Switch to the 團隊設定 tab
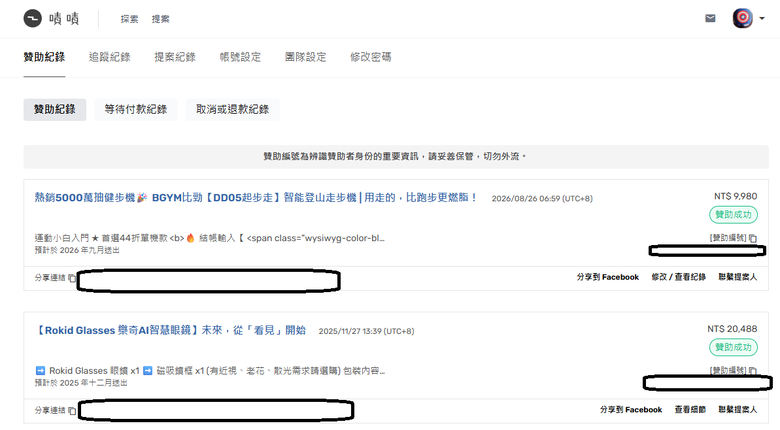 [305, 57]
